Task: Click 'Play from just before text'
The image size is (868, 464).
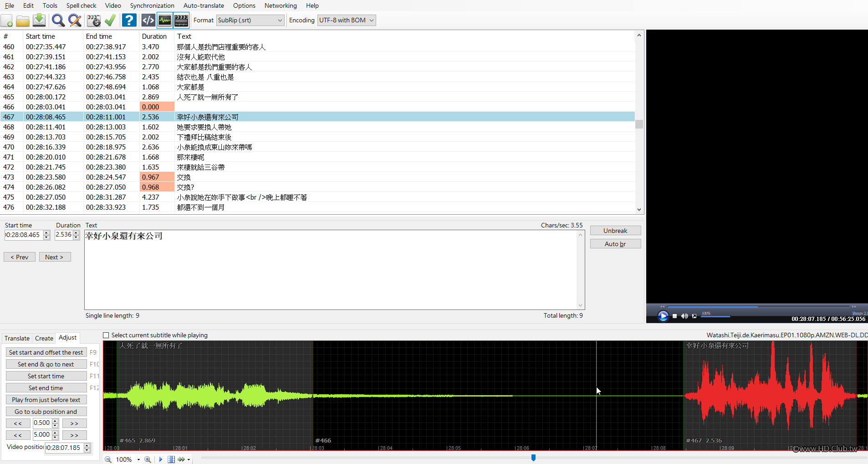Action: tap(46, 400)
